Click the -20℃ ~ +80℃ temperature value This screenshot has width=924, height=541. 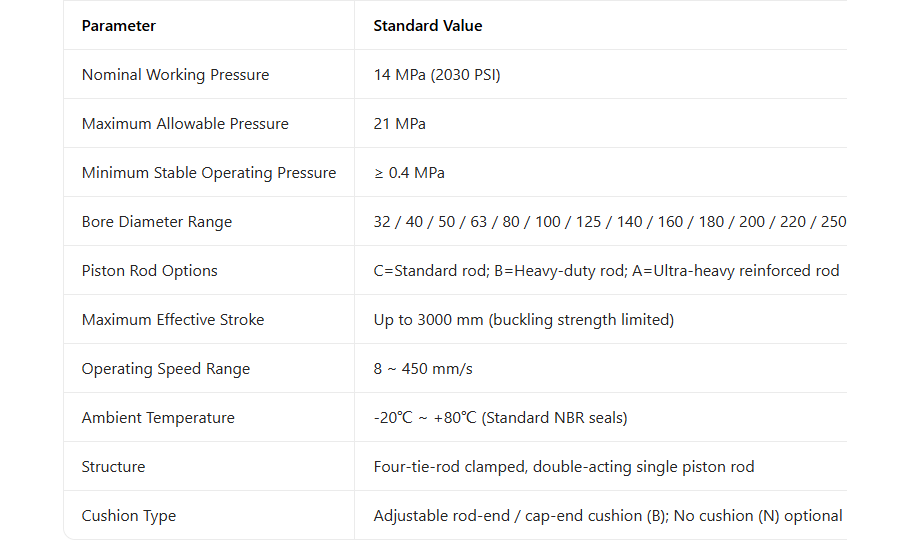pyautogui.click(x=500, y=418)
